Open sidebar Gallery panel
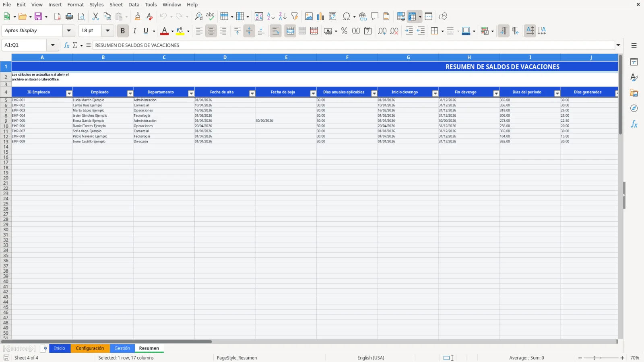644x362 pixels. pos(634,93)
